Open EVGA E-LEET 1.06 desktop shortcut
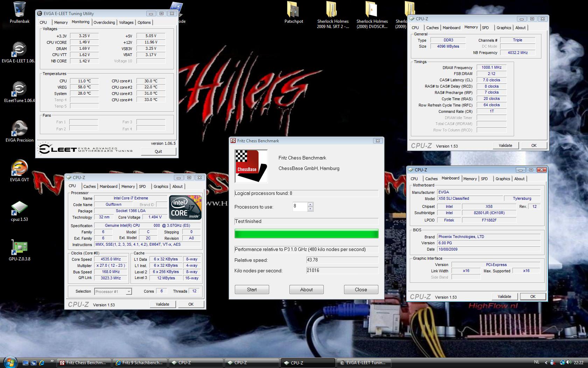 [x=18, y=53]
